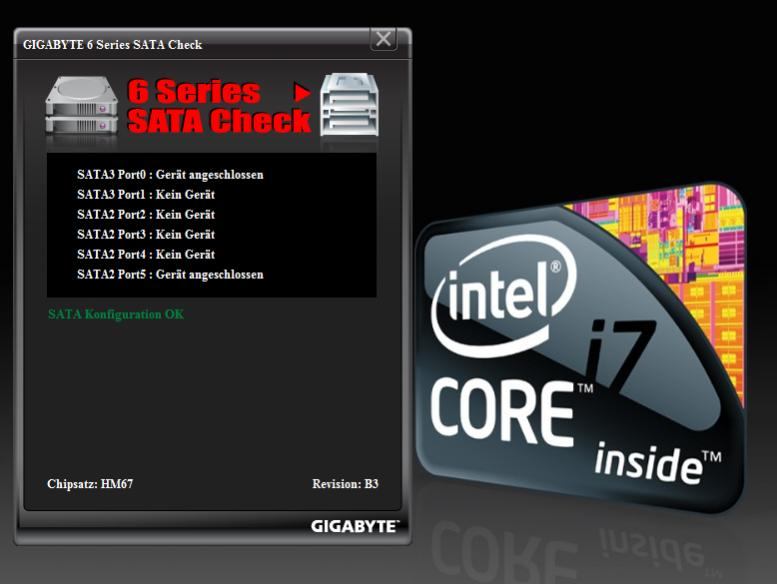The width and height of the screenshot is (777, 584).
Task: Click the Chipsatz: HM67 label
Action: (90, 484)
